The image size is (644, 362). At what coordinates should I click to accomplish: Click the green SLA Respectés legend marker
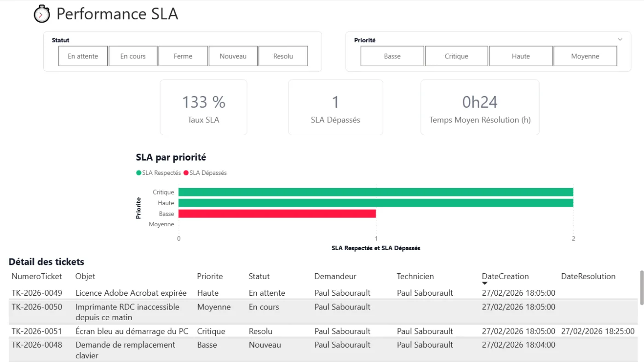tap(138, 173)
